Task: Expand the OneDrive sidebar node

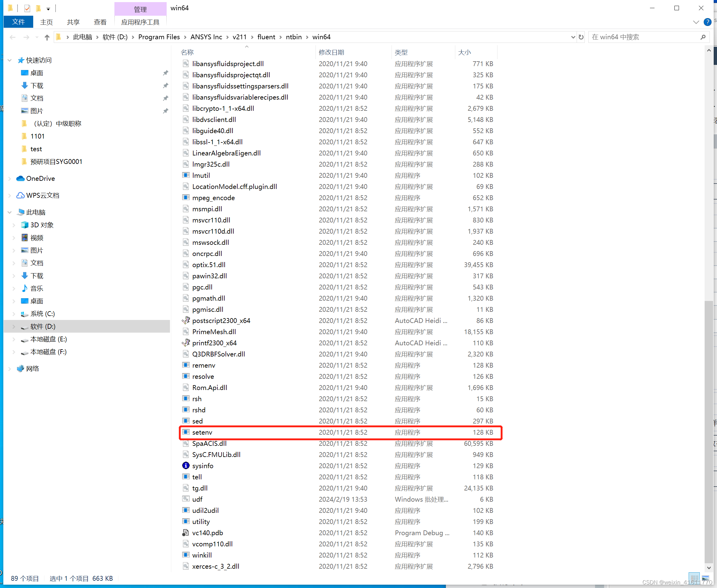Action: pyautogui.click(x=9, y=178)
